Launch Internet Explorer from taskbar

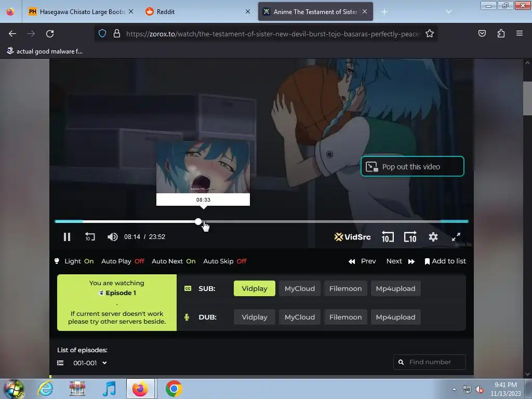pyautogui.click(x=46, y=389)
